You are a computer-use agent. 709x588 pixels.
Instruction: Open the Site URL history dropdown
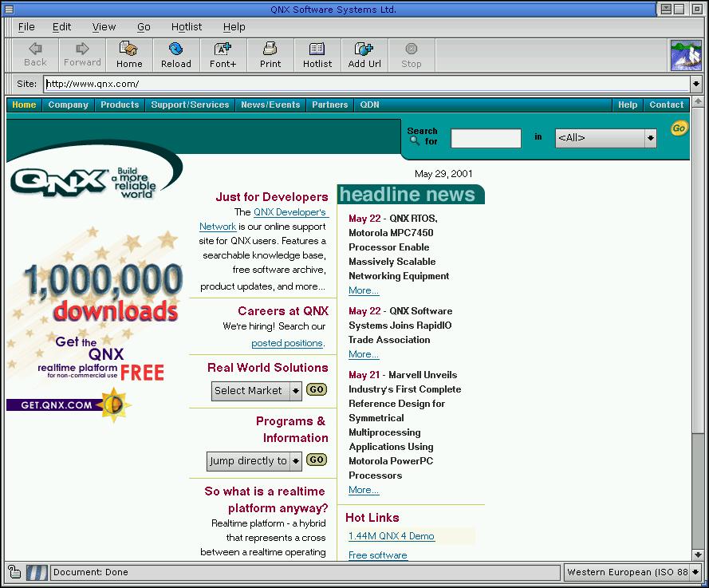(x=696, y=84)
